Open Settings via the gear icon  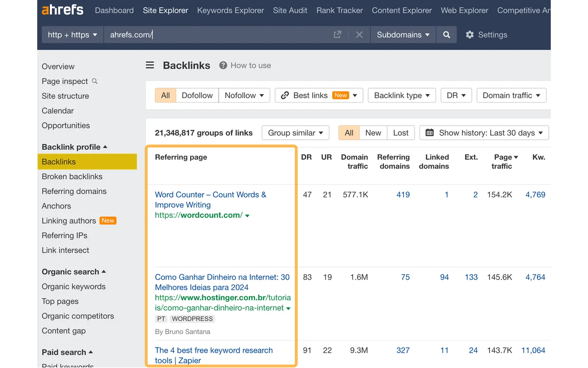[470, 34]
